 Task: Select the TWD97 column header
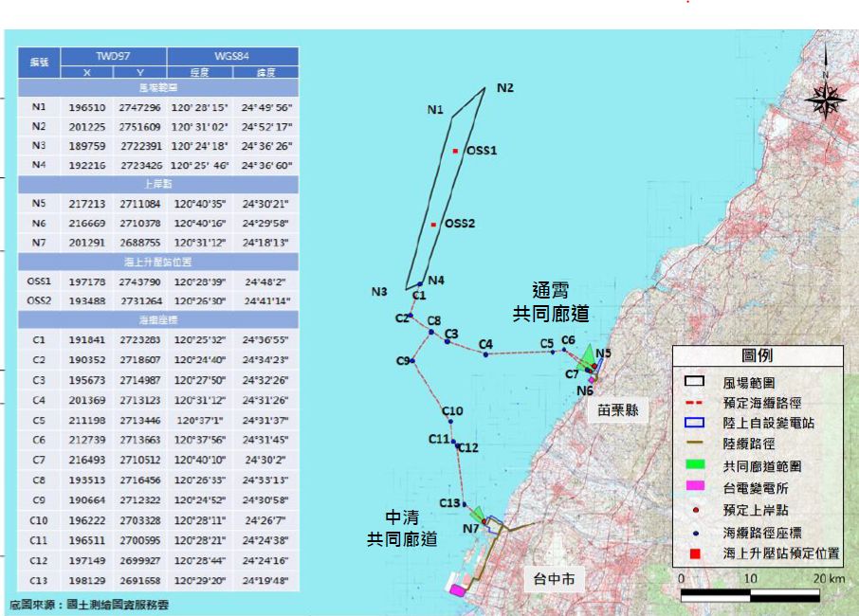[113, 57]
